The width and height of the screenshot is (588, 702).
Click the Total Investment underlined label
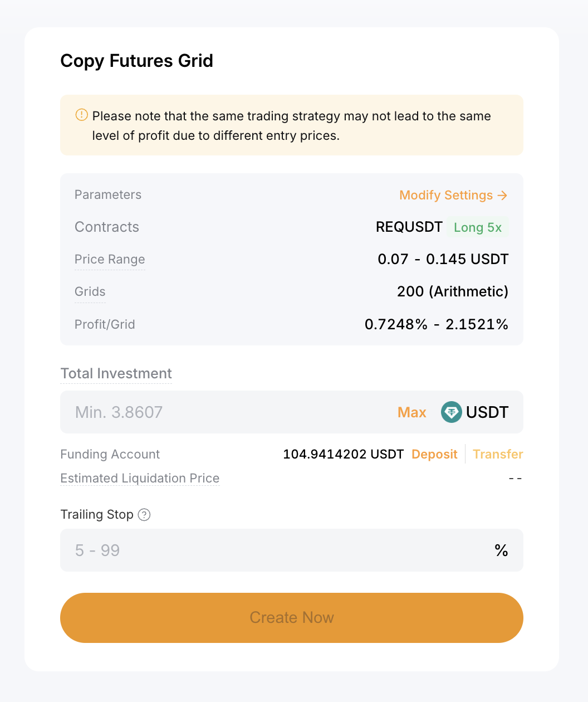tap(116, 373)
